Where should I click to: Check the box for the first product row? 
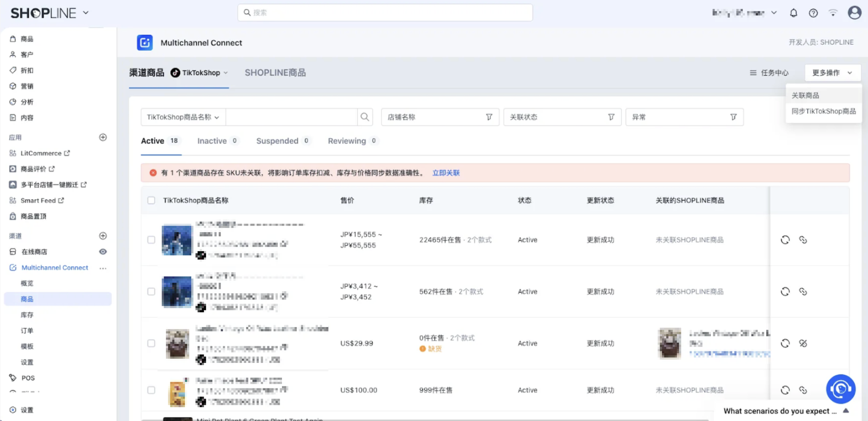click(x=151, y=240)
